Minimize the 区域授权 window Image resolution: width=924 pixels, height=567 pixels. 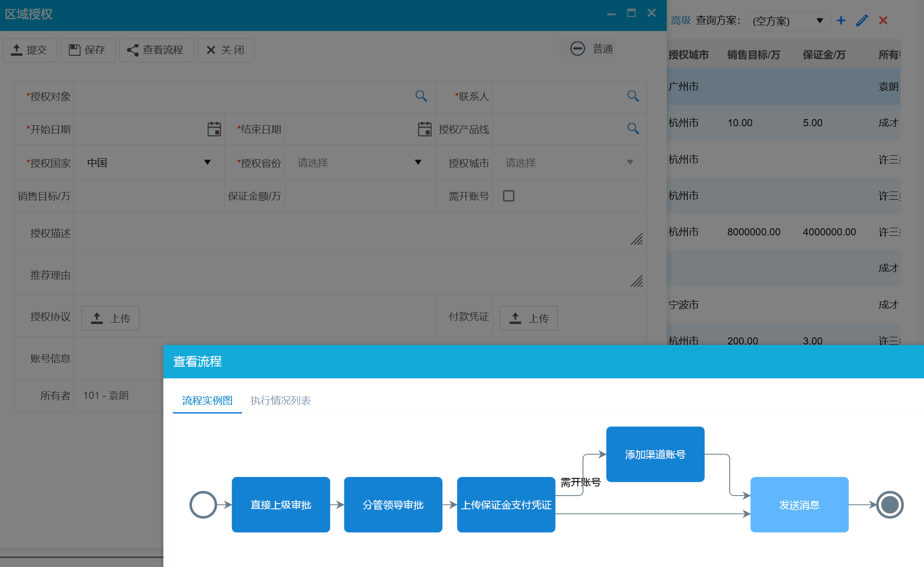(x=611, y=14)
